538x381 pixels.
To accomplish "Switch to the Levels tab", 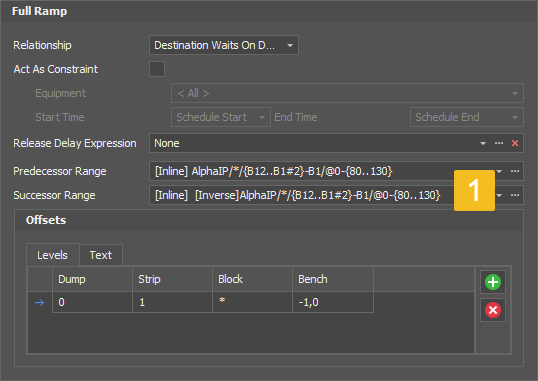I will point(52,255).
